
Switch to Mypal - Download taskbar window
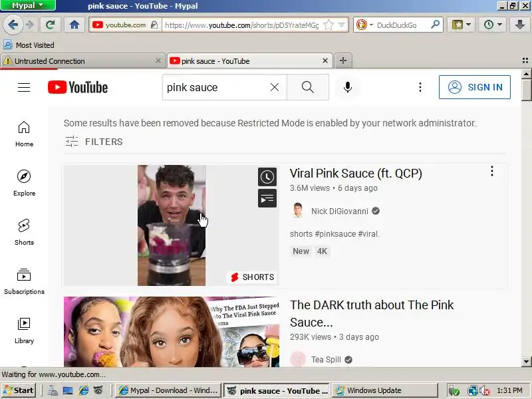click(168, 390)
